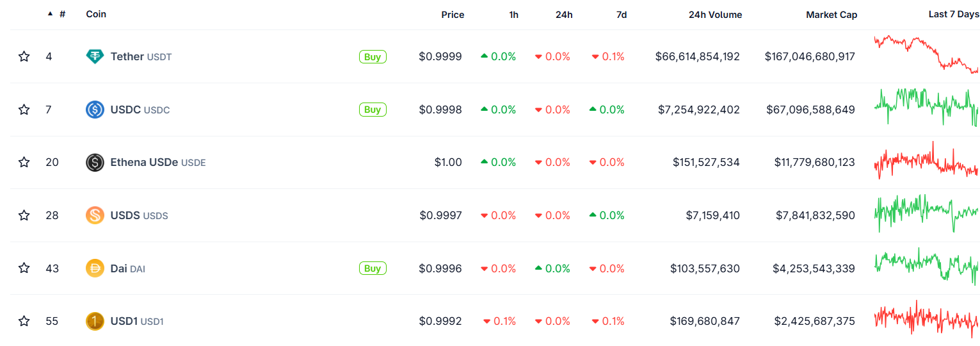Click the Tether coin logo icon
The width and height of the screenshot is (980, 346).
(x=95, y=56)
